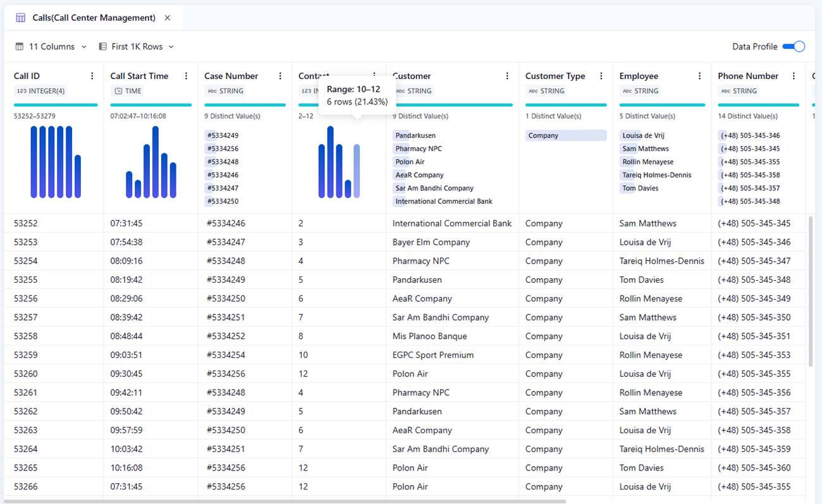
Task: Select the Calls(Call Center Management) tab
Action: [94, 18]
